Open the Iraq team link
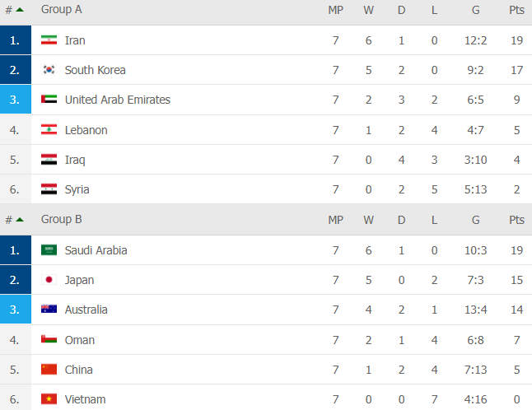Screen dimensions: 532x410 click(75, 160)
